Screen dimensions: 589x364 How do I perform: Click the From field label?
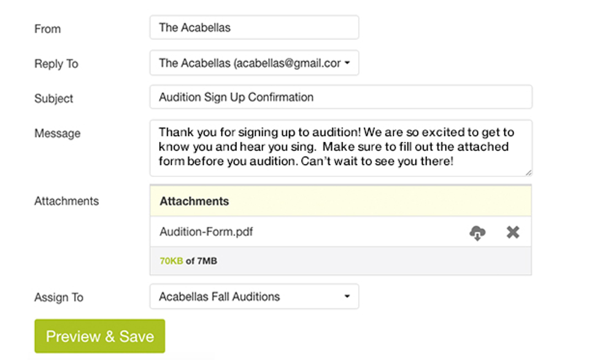[47, 29]
